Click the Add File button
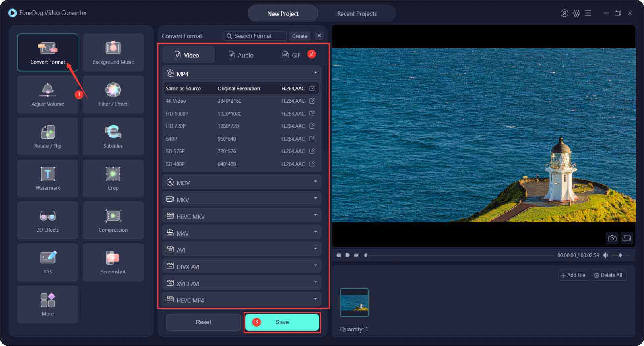The height and width of the screenshot is (346, 644). [573, 275]
